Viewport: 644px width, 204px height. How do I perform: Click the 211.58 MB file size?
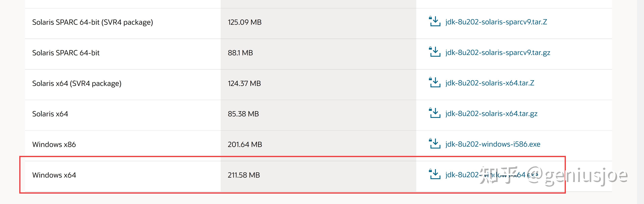tap(244, 175)
